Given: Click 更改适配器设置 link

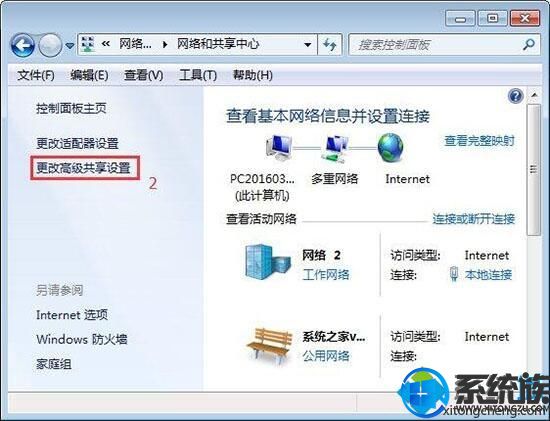Looking at the screenshot, I should [x=78, y=143].
